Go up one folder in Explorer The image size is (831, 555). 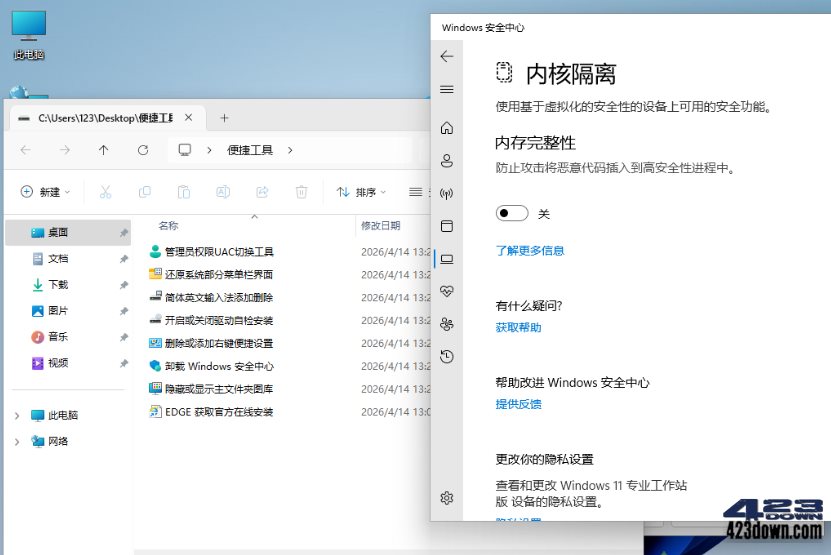click(103, 150)
